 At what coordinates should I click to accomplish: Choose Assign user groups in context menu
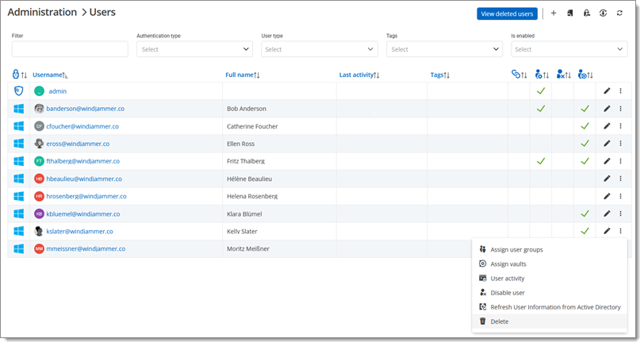coord(516,250)
